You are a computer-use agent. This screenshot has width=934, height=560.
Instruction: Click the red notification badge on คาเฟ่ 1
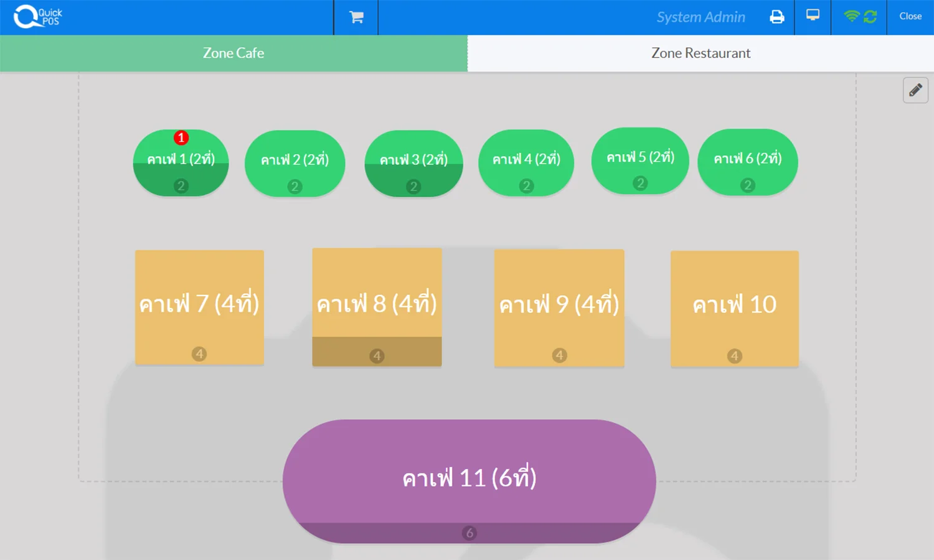click(181, 138)
